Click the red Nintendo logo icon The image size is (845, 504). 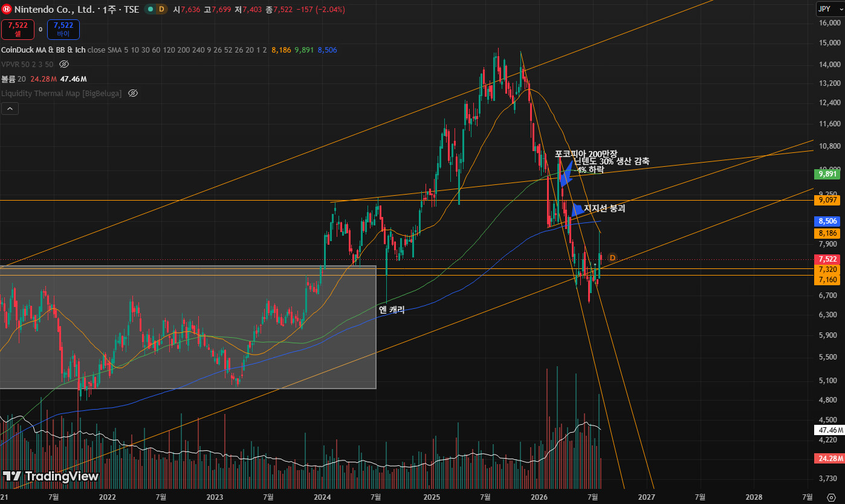click(7, 9)
